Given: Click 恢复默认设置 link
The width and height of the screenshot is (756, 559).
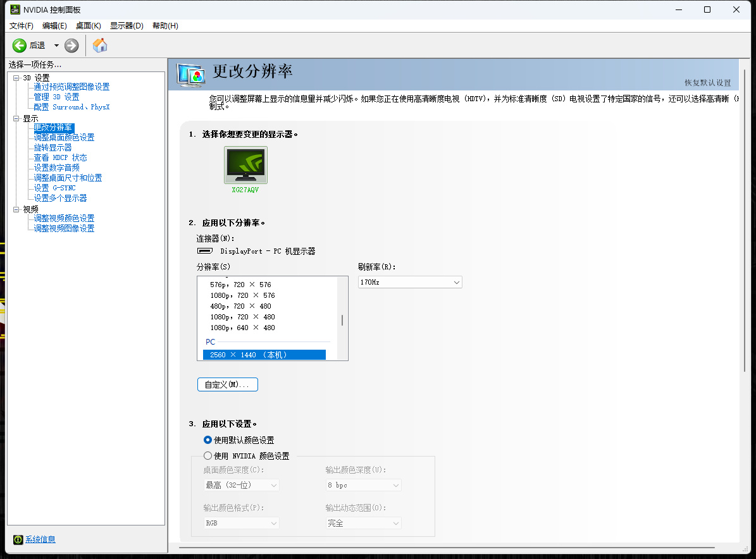Looking at the screenshot, I should pos(708,83).
